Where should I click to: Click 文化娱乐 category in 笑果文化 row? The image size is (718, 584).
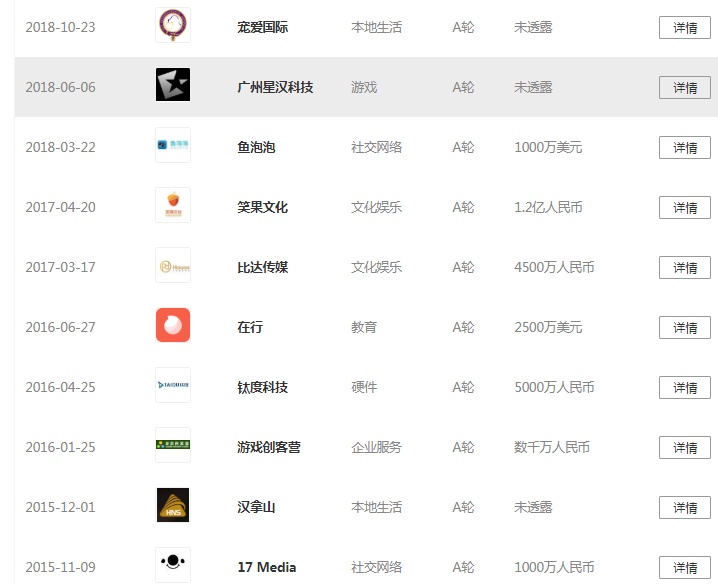[x=376, y=207]
